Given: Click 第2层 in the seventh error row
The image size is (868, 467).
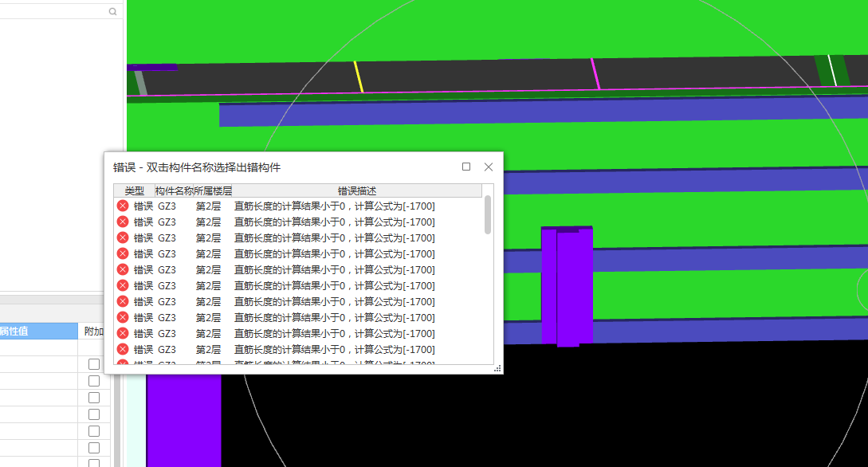Looking at the screenshot, I should pyautogui.click(x=208, y=302).
